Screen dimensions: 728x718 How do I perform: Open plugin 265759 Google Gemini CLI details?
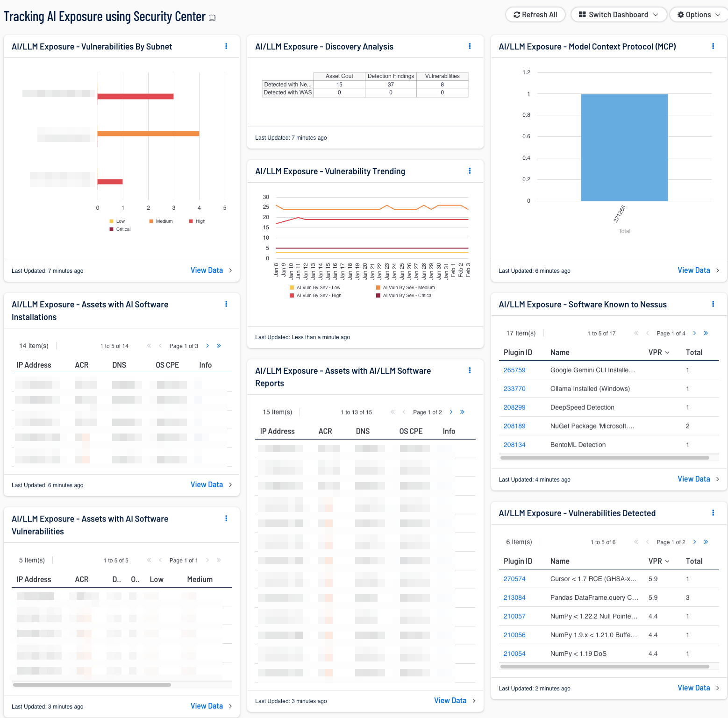click(x=514, y=370)
